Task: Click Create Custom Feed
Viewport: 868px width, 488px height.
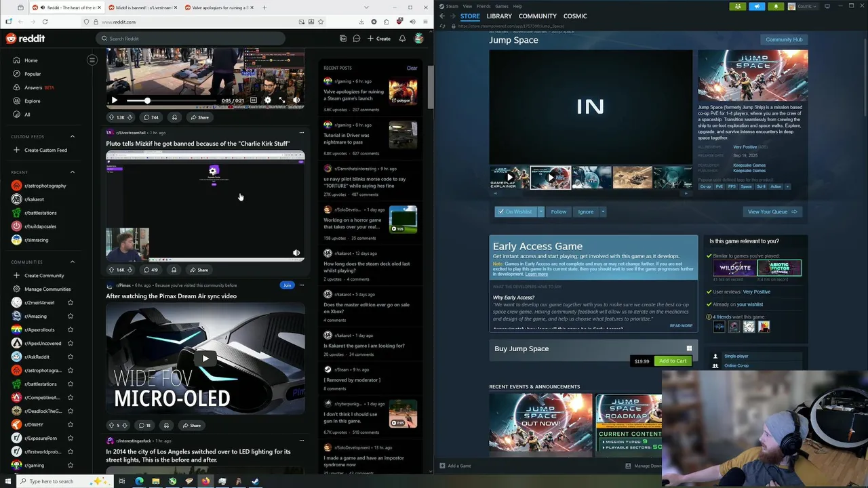Action: (44, 150)
